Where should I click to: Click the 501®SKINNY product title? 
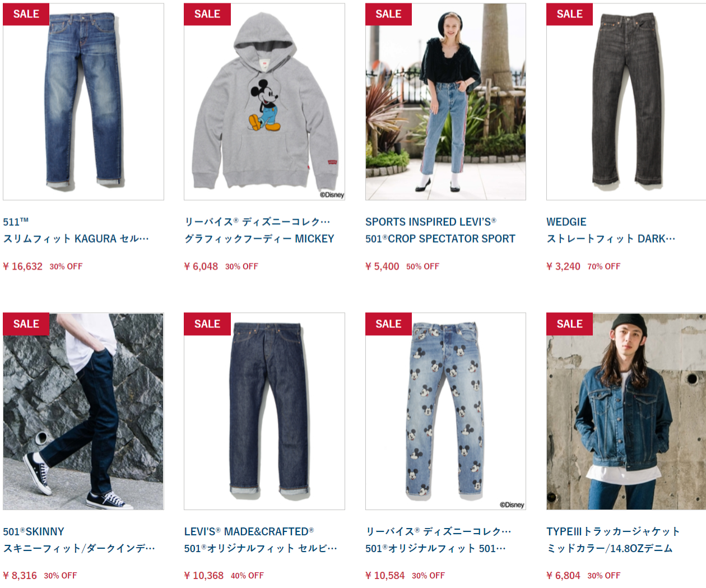click(34, 531)
